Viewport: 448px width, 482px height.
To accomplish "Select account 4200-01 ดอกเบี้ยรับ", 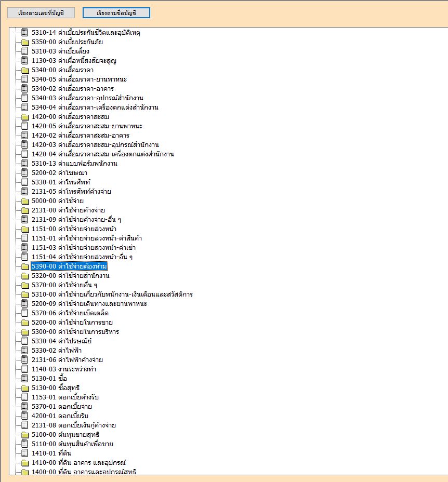I will (x=61, y=416).
